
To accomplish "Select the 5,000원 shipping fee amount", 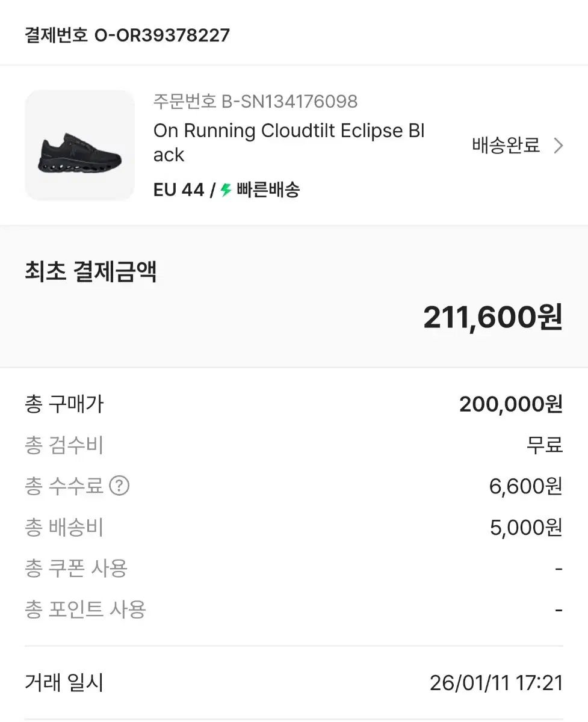I will (x=525, y=528).
